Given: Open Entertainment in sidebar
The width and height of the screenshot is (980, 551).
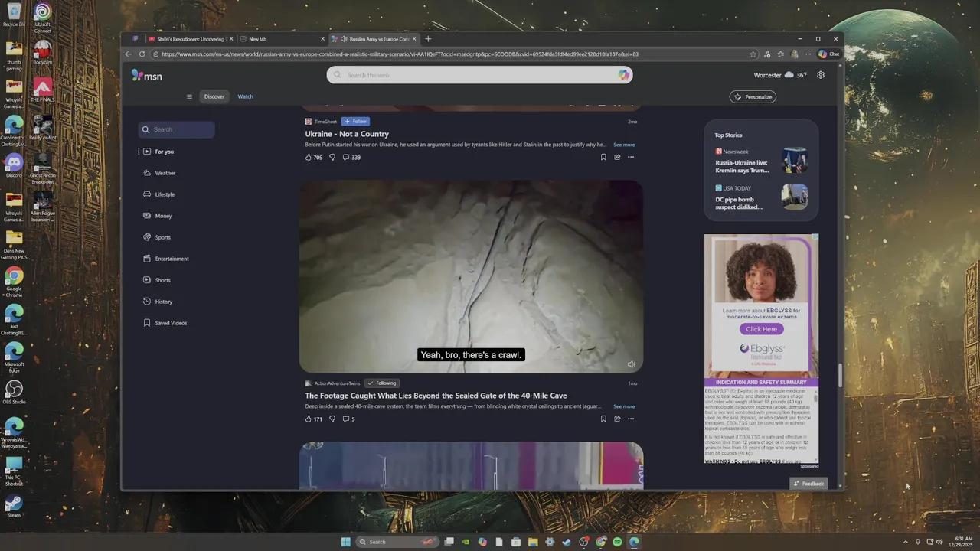Looking at the screenshot, I should [166, 259].
